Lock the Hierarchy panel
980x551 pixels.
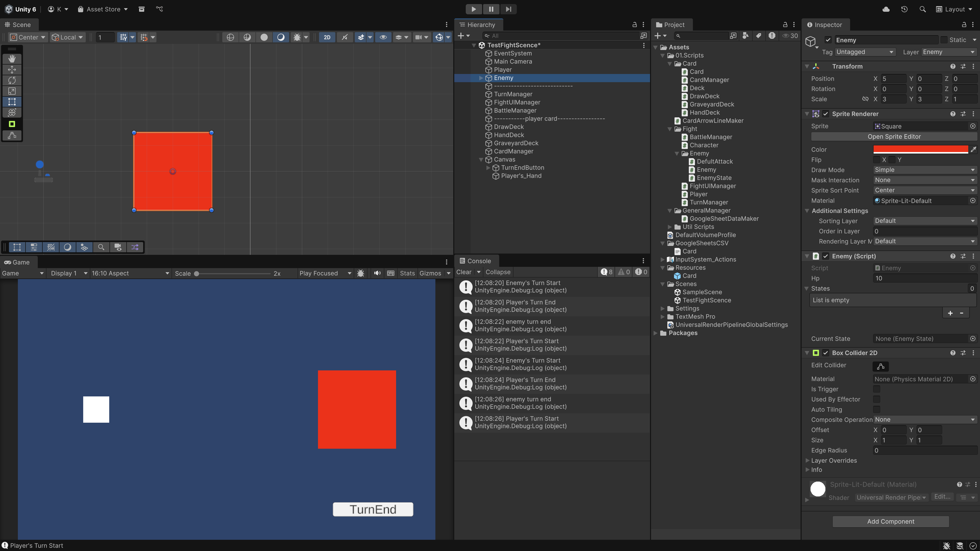pyautogui.click(x=634, y=25)
